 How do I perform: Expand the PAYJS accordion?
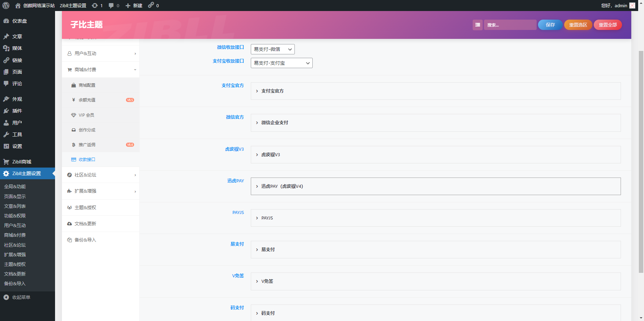pyautogui.click(x=436, y=218)
